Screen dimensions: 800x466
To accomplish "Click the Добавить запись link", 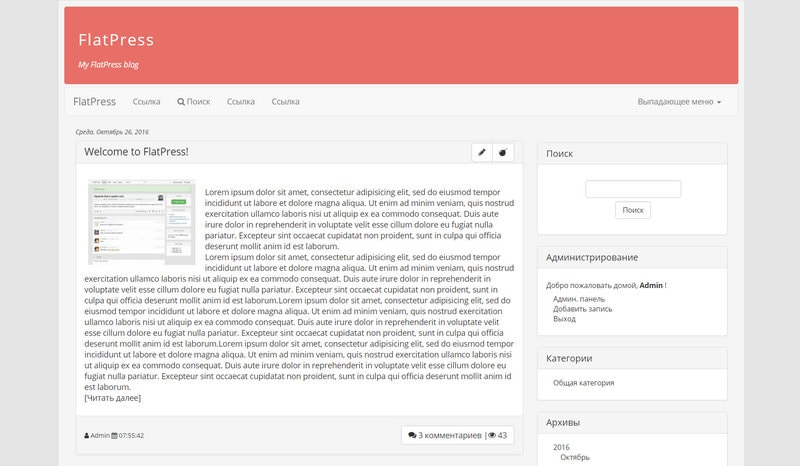I will point(583,309).
